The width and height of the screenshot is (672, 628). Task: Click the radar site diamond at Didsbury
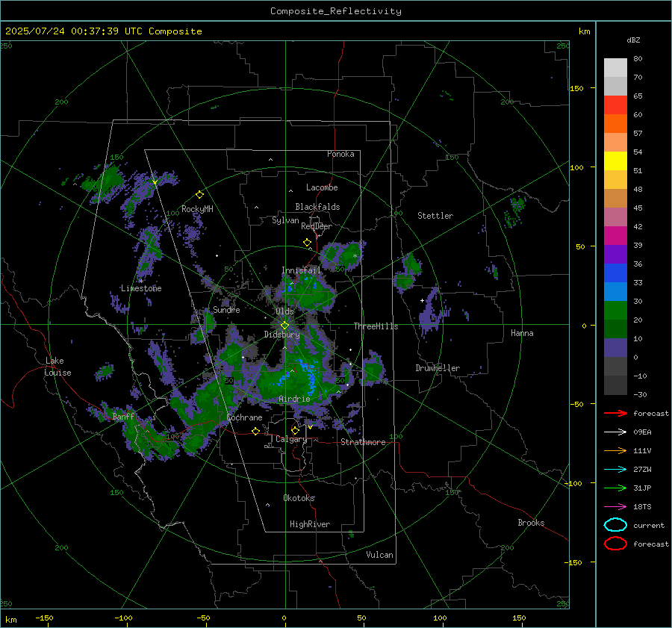pos(284,325)
